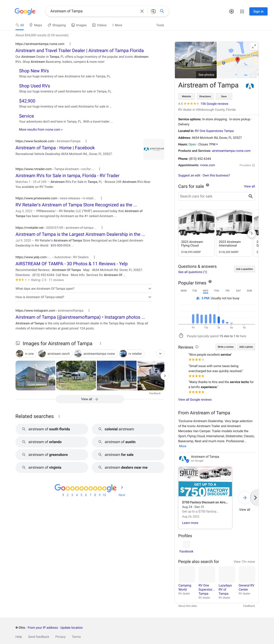Click Write a review button
Screen dimensions: 274x644
(x=226, y=347)
